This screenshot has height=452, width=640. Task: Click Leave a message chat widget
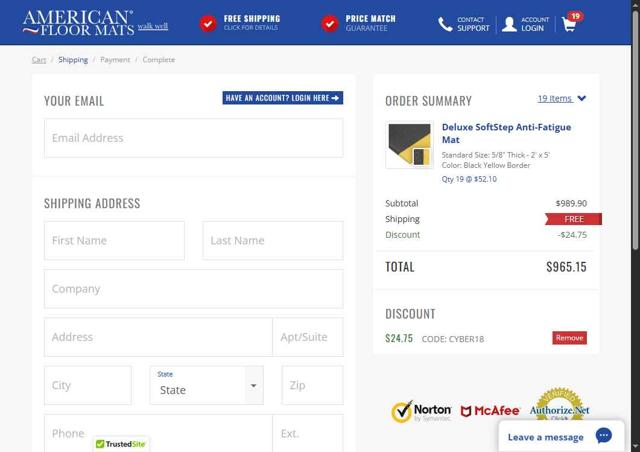click(561, 436)
